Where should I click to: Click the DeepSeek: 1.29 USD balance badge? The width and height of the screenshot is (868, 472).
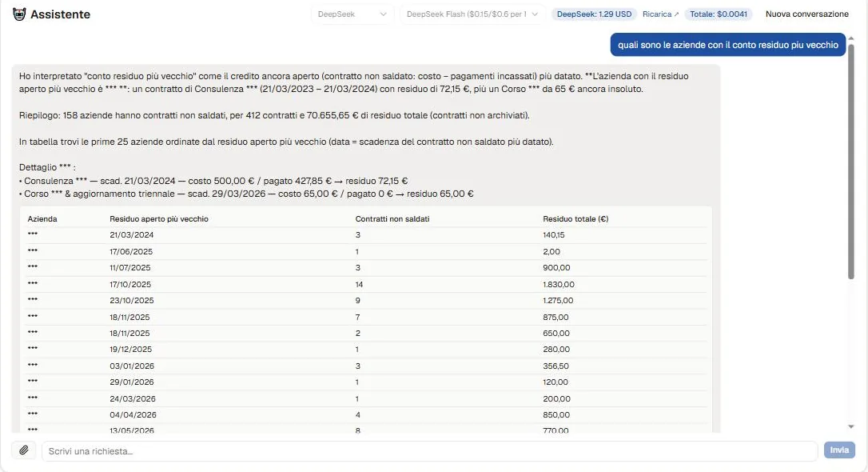[594, 14]
